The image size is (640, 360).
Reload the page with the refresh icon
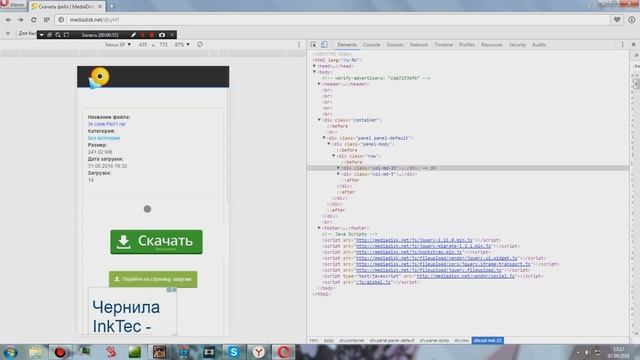click(x=33, y=20)
